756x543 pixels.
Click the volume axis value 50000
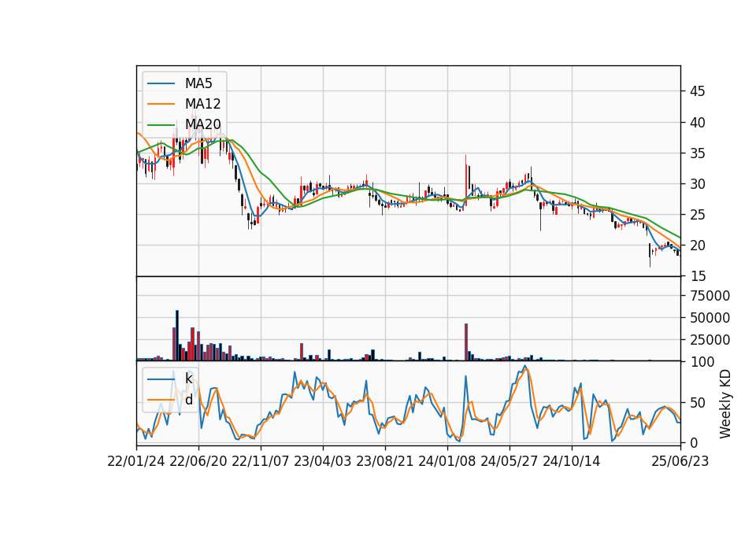click(710, 318)
